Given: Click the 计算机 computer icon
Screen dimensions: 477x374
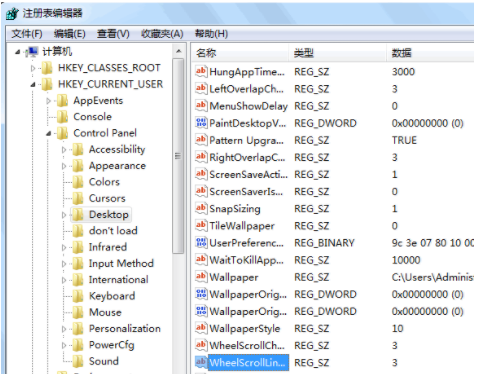Looking at the screenshot, I should [x=32, y=52].
